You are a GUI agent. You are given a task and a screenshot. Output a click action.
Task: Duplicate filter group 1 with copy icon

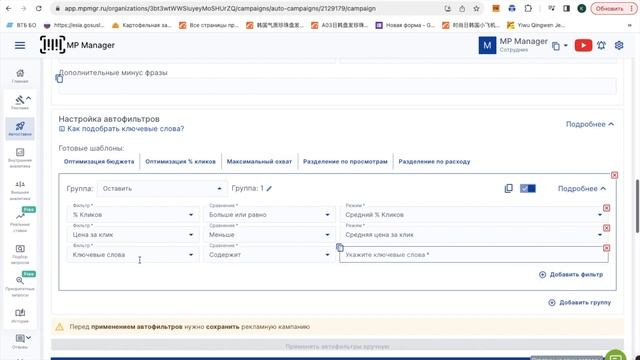click(x=509, y=188)
